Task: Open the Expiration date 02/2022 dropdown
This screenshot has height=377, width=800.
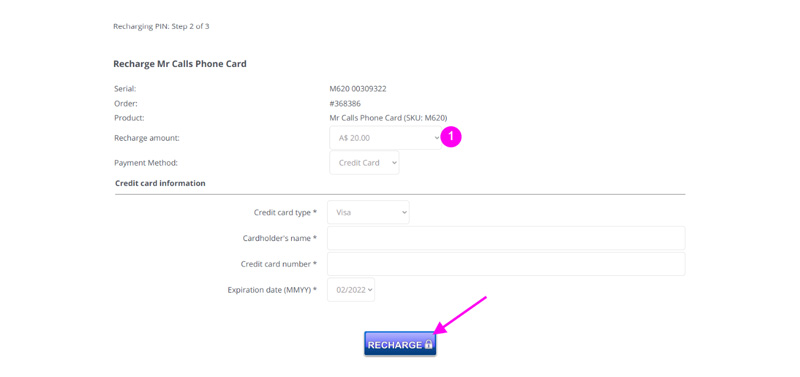Action: click(351, 289)
